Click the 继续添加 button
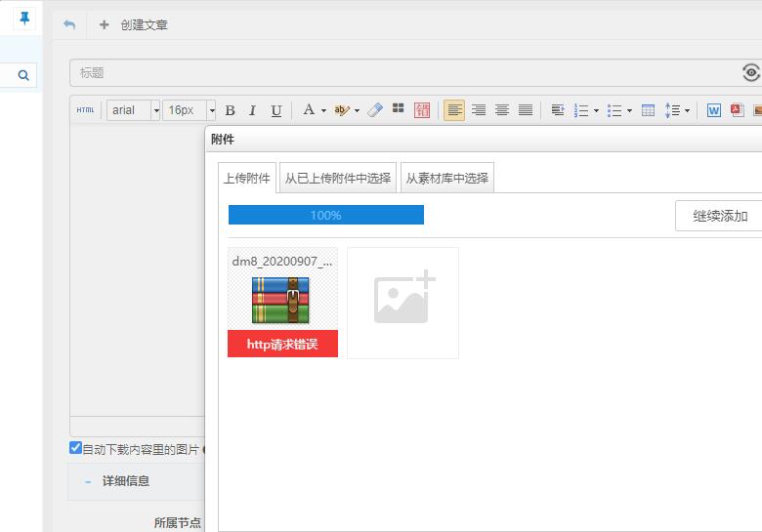This screenshot has height=532, width=762. (720, 216)
